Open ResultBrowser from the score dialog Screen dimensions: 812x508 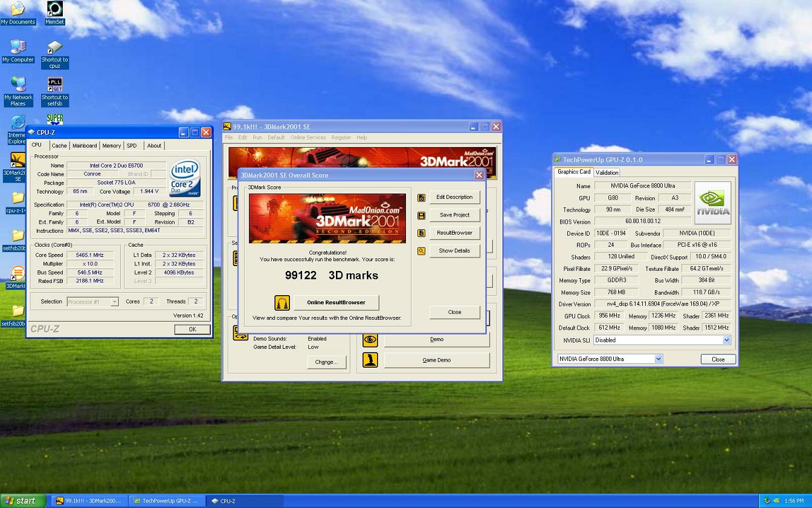pos(454,233)
